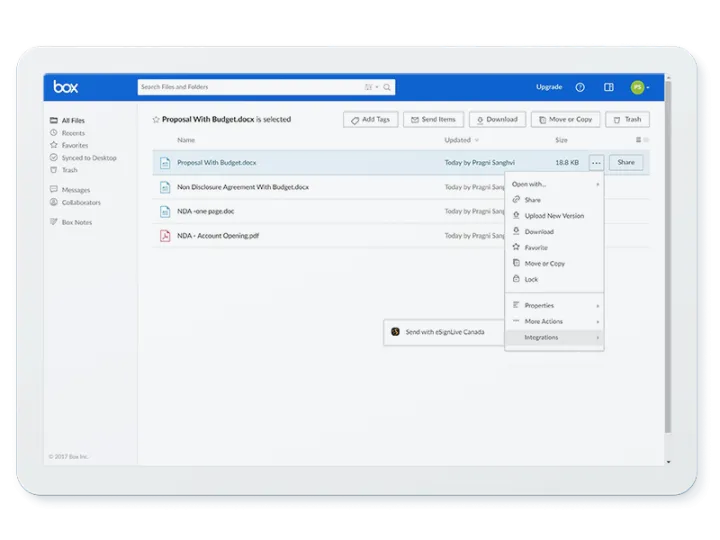The image size is (720, 540).
Task: Click the page vertical scrollbar
Action: pos(668,257)
